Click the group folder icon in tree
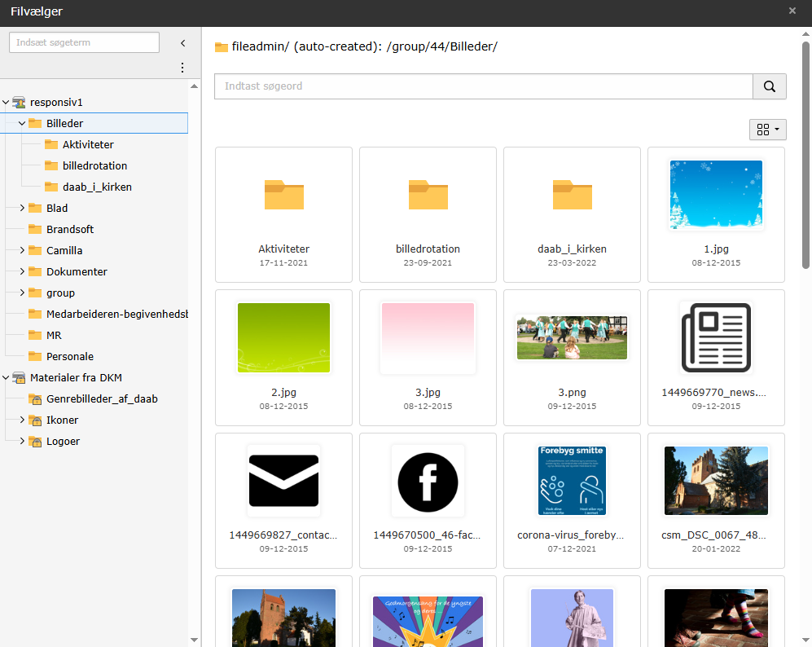The image size is (812, 647). (x=35, y=293)
